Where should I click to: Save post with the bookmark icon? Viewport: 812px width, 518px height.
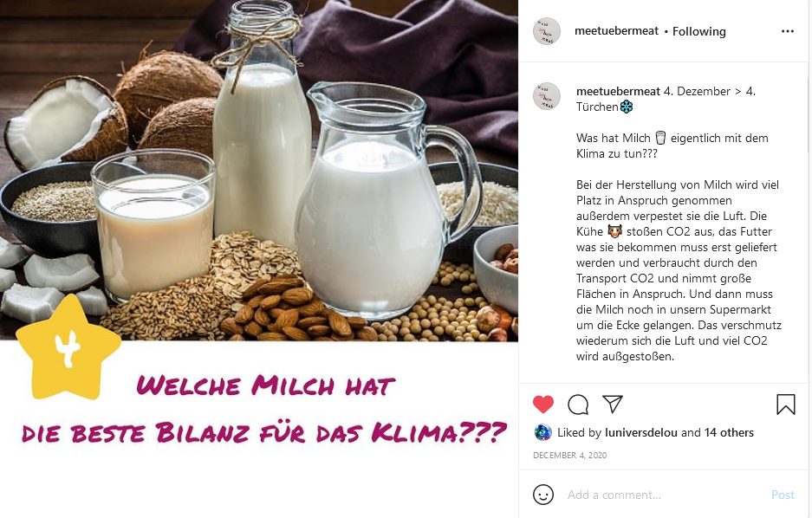coord(786,405)
